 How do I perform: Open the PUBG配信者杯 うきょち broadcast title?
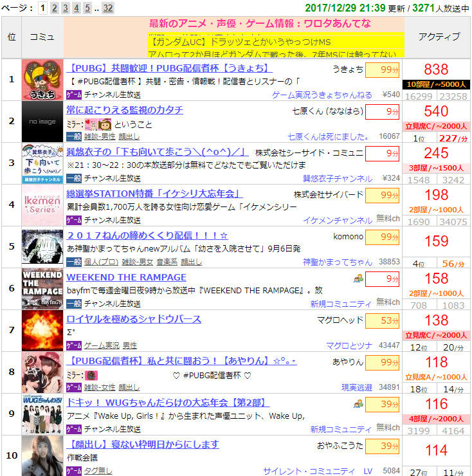point(169,68)
